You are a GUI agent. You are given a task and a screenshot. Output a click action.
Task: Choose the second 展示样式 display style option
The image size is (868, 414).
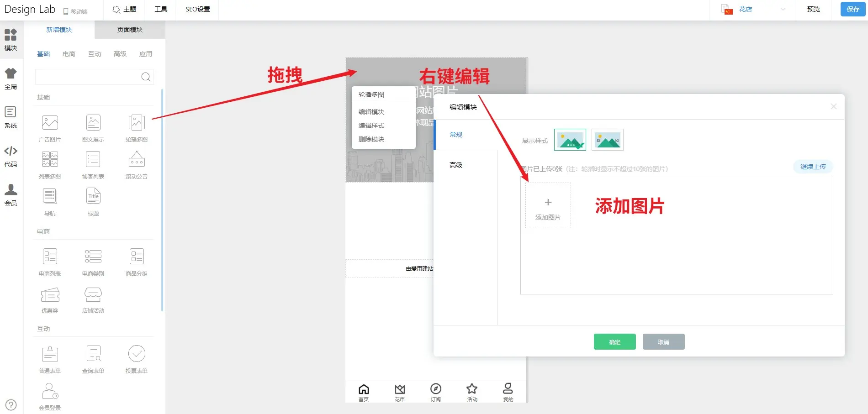(607, 140)
